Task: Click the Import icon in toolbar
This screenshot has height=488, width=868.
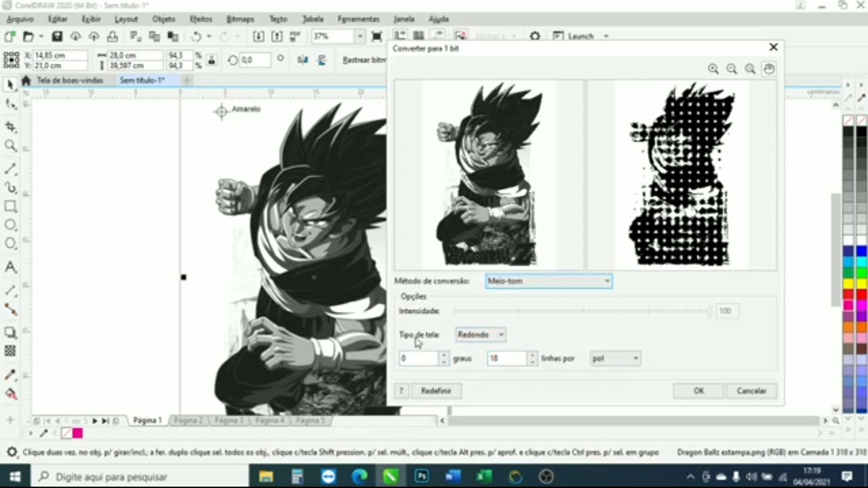Action: 258,36
